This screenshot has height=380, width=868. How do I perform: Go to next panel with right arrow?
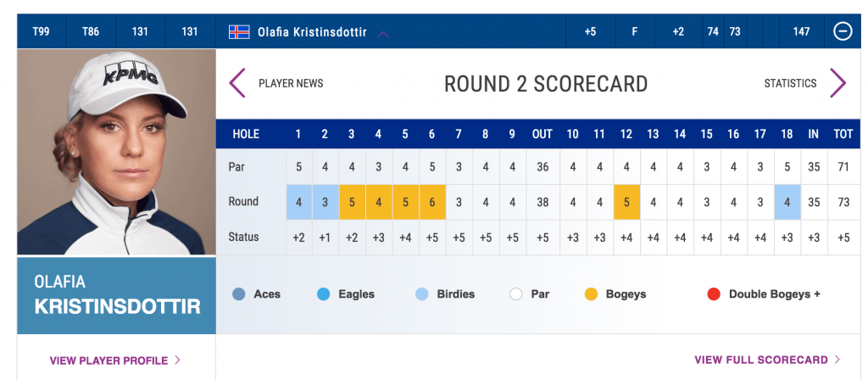pos(838,83)
